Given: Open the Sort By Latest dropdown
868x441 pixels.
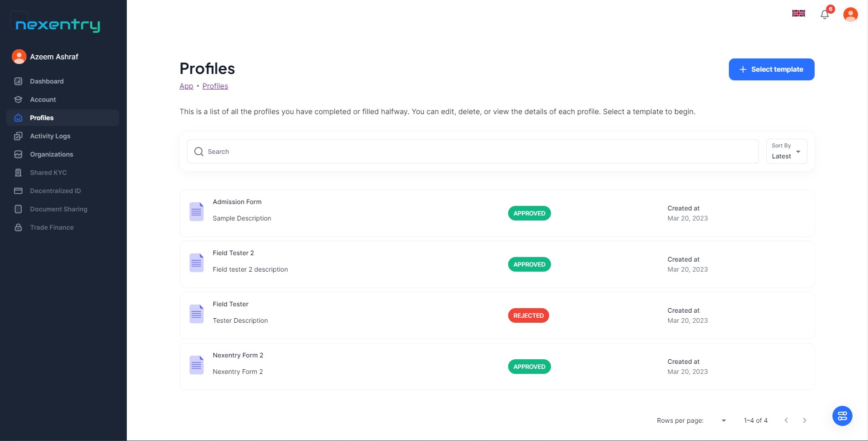Looking at the screenshot, I should coord(786,152).
